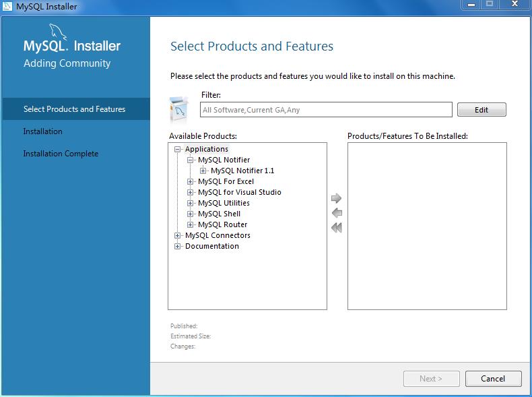Select MySQL Notifier 1.1 item
The height and width of the screenshot is (397, 532).
[242, 171]
